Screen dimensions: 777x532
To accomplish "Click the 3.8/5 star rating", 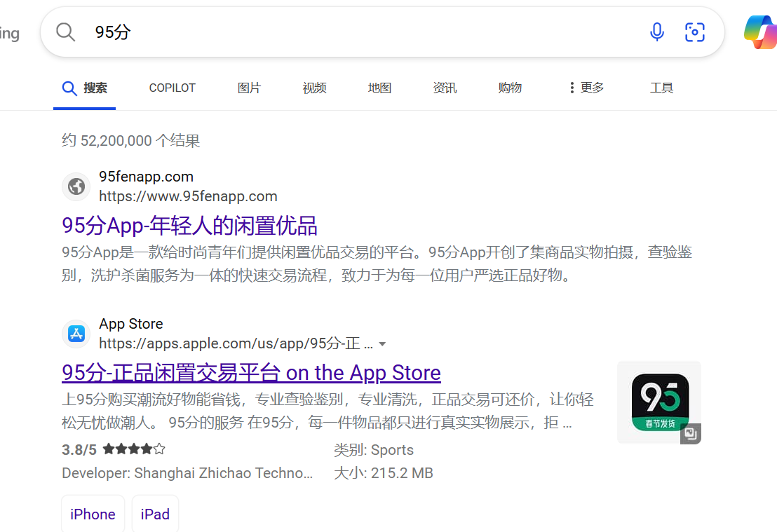I will point(113,450).
